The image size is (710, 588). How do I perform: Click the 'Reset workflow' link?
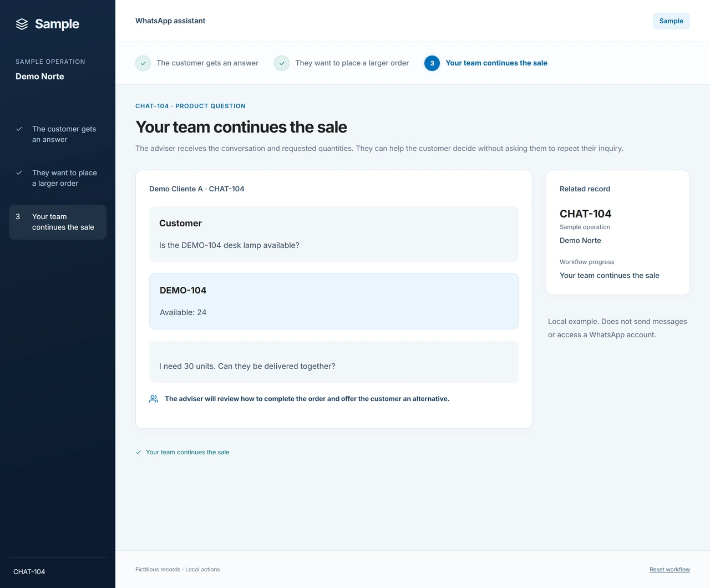pos(670,570)
